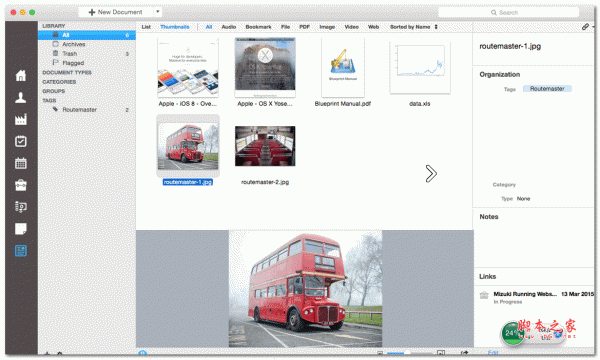Open the Projects briefcase icon
This screenshot has width=600, height=360.
(21, 185)
